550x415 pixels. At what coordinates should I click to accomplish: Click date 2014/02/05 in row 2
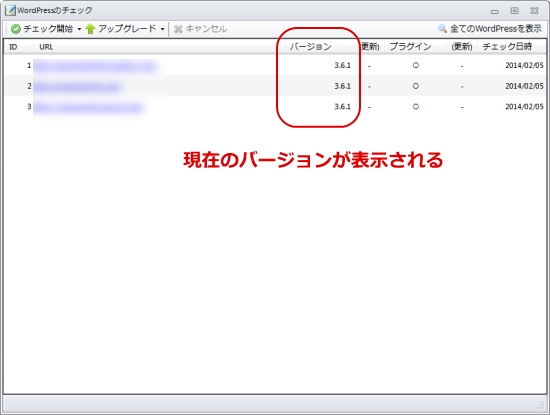pyautogui.click(x=524, y=86)
